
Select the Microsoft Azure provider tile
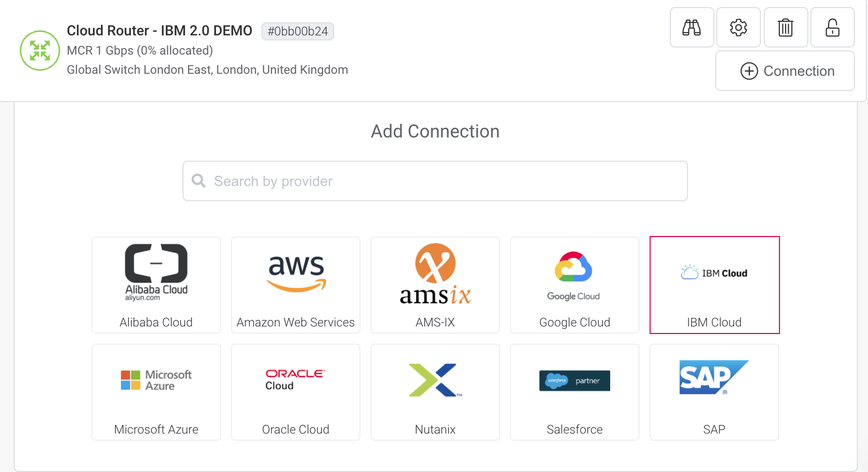tap(156, 392)
